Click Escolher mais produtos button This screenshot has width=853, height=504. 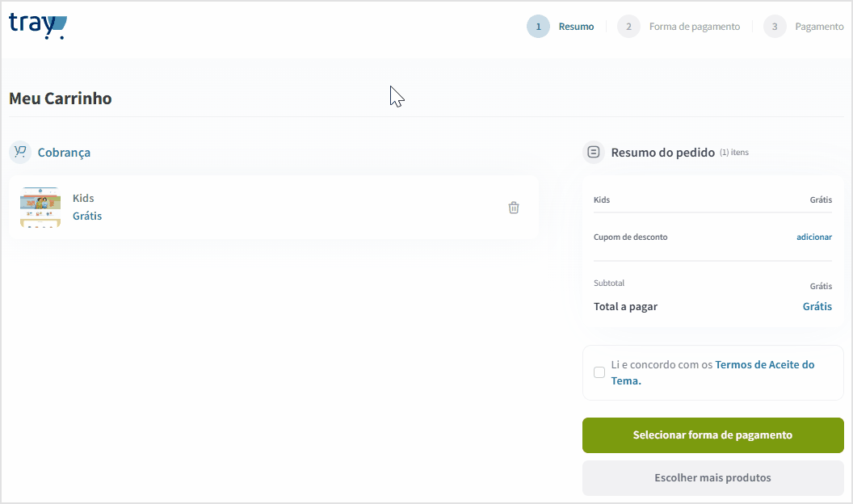tap(712, 478)
